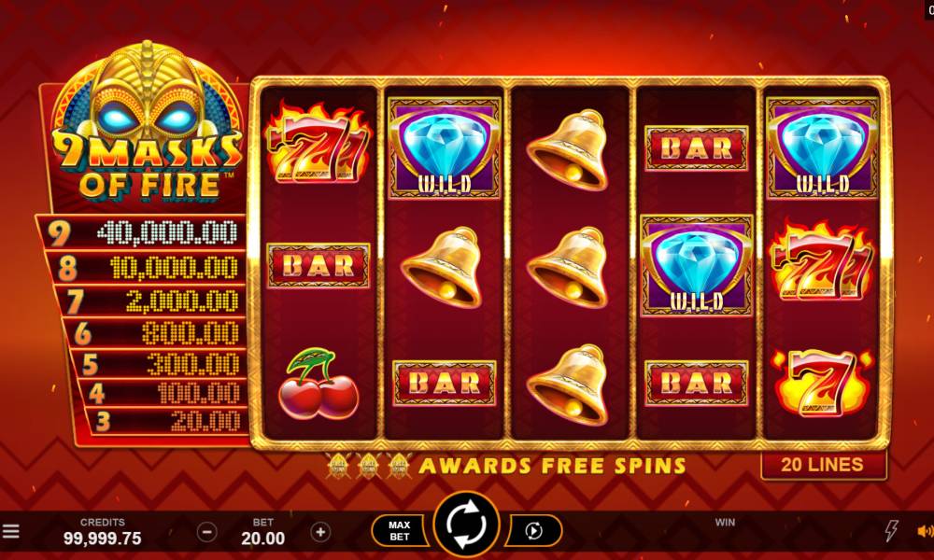
Task: Click the 9 Masks of Fire logo
Action: pos(148,120)
